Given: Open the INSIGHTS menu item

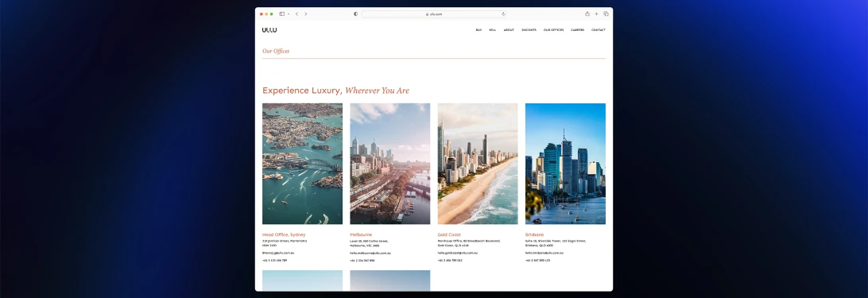Looking at the screenshot, I should 529,30.
